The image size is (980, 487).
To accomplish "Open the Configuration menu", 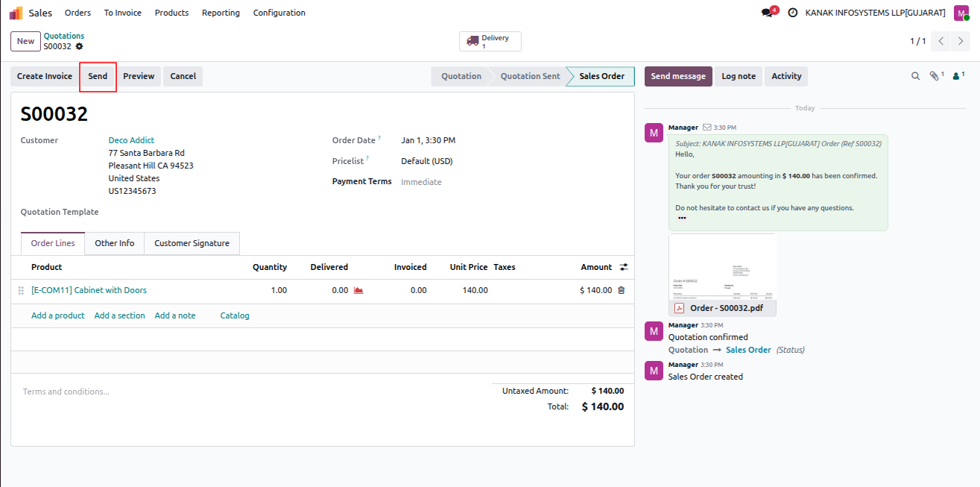I will pyautogui.click(x=279, y=13).
